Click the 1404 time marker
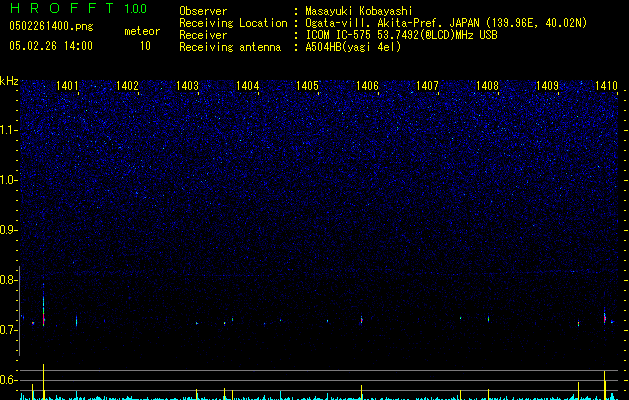 [x=248, y=86]
